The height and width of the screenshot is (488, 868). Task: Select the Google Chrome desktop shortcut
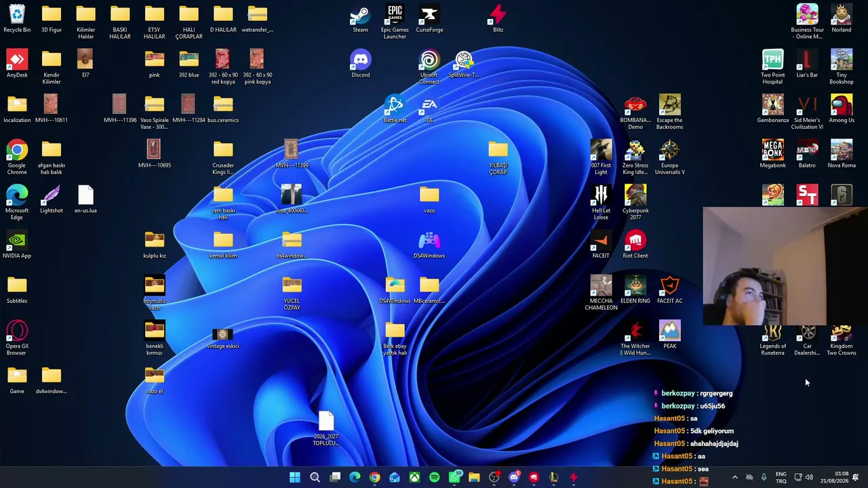(x=17, y=158)
